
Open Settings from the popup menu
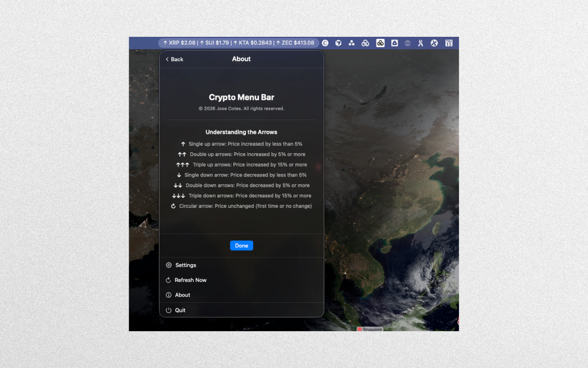186,265
